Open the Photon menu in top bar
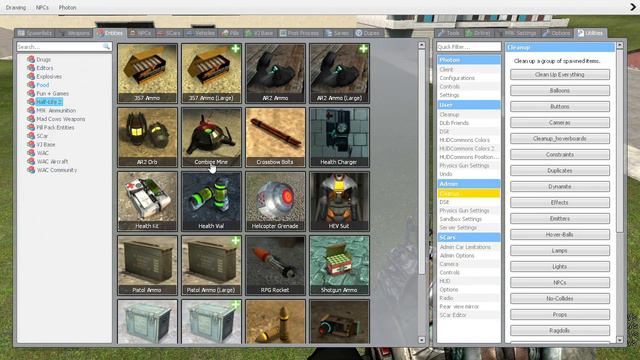640x360 pixels. (67, 7)
